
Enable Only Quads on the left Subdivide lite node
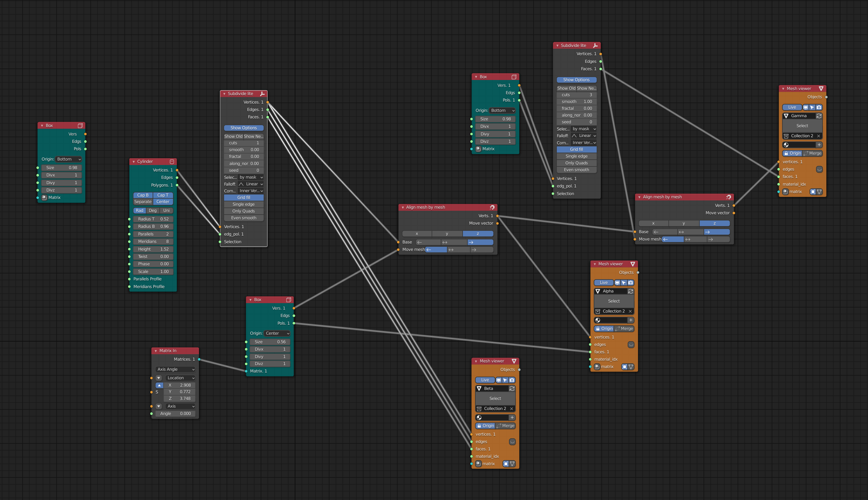[x=244, y=211]
